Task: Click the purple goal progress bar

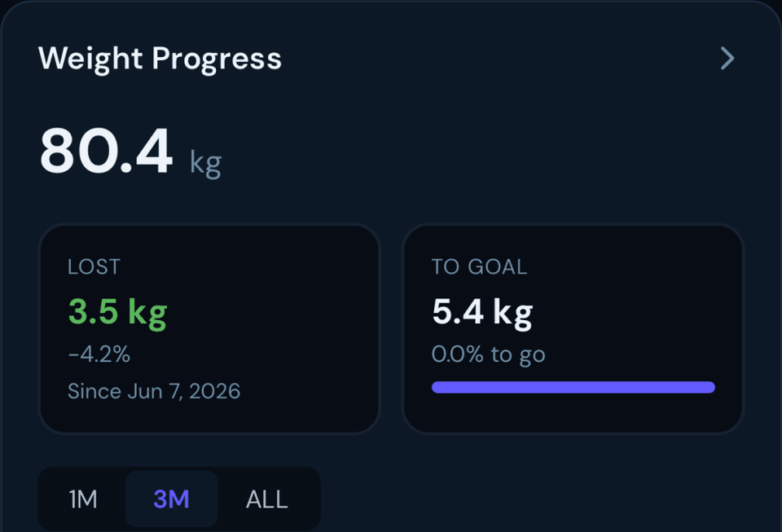Action: point(573,388)
